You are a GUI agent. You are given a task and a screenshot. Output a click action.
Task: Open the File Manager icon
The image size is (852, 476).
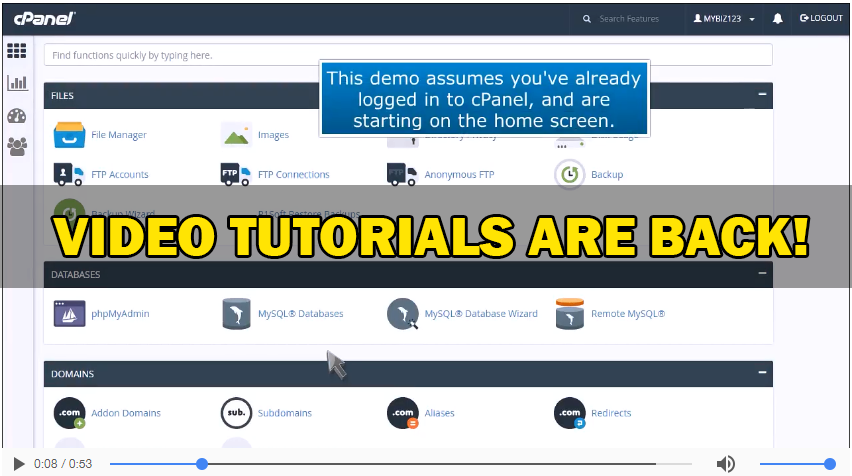69,135
